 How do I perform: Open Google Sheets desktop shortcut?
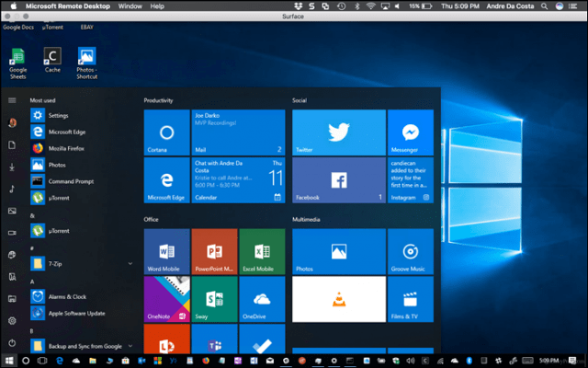[x=17, y=63]
